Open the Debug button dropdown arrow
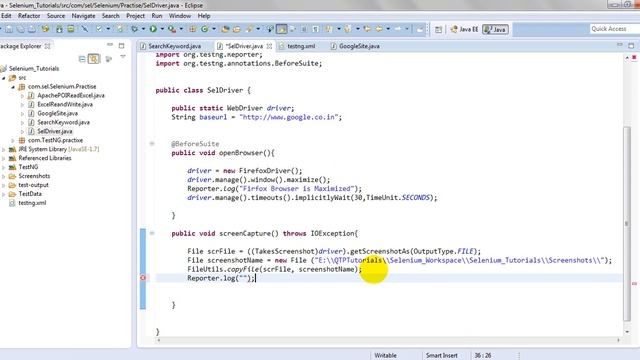The height and width of the screenshot is (360, 640). 143,29
